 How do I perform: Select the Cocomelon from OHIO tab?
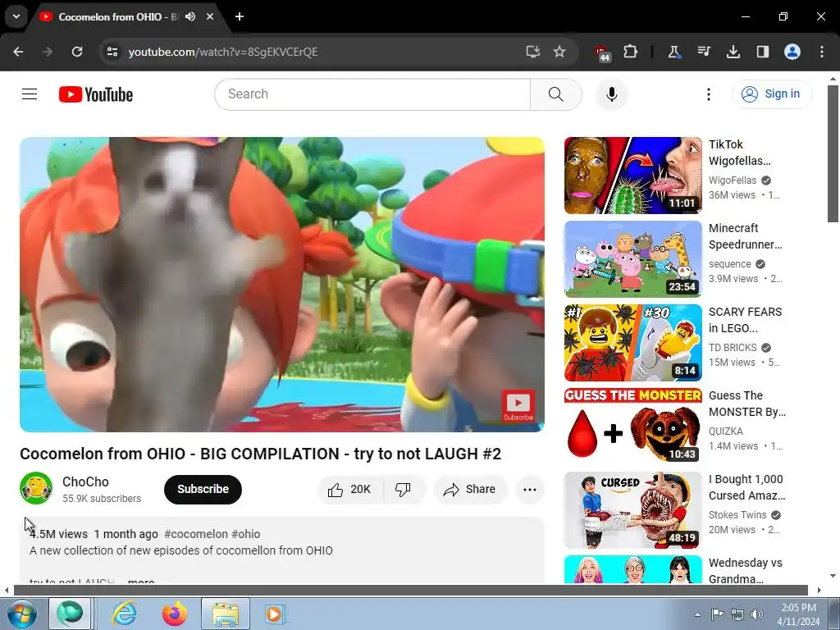point(117,16)
